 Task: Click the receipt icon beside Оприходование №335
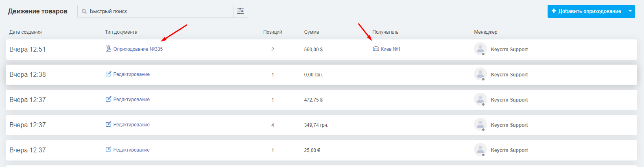coord(108,49)
